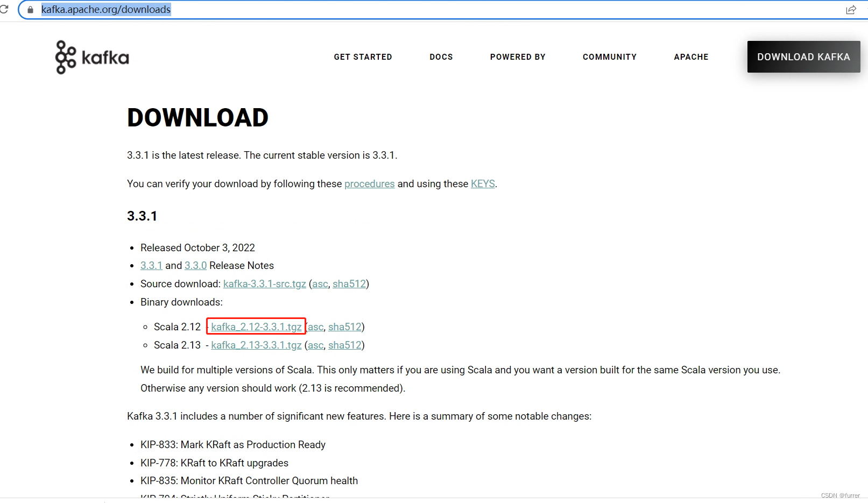The image size is (868, 503).
Task: Open sha512 checksum for source download
Action: click(349, 284)
